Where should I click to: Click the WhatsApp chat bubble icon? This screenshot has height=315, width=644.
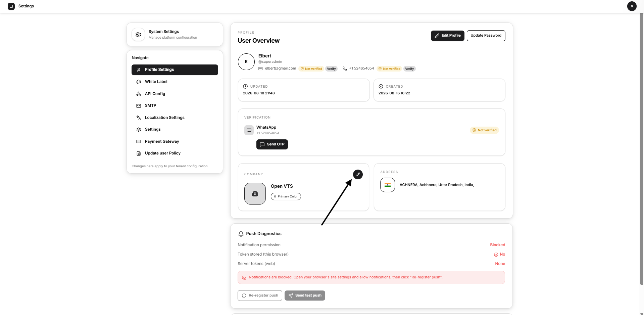tap(249, 130)
